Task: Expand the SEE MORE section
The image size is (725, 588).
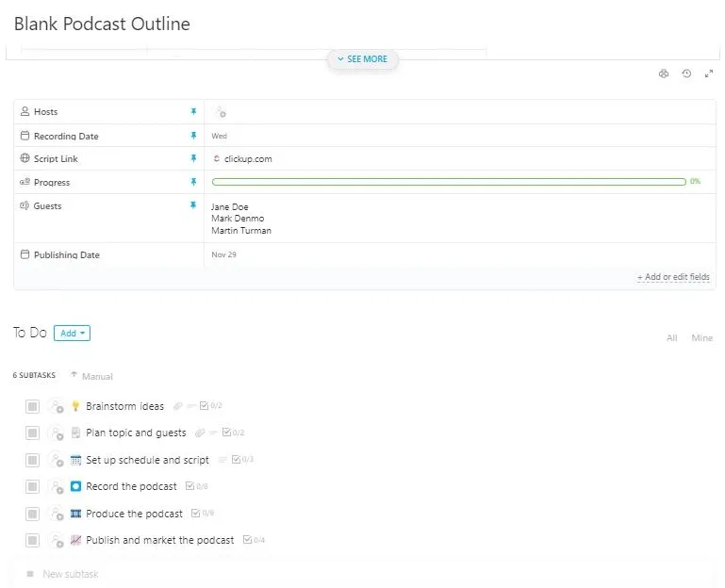Action: point(362,59)
